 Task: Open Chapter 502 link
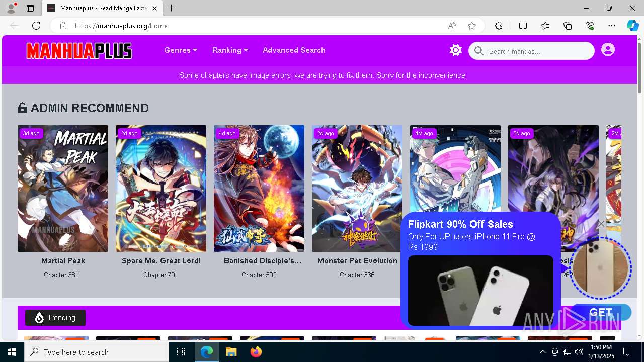(x=259, y=275)
